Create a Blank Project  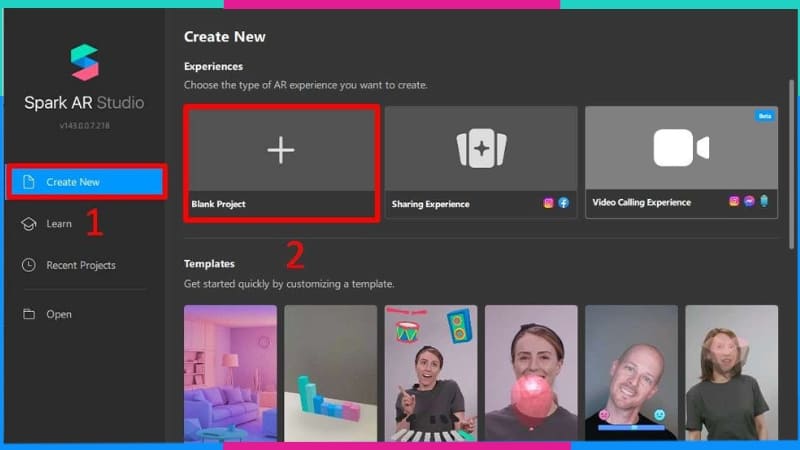282,163
